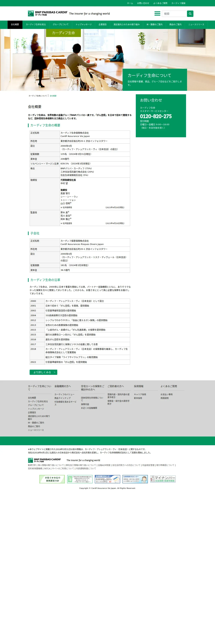
Task: Click the マイナンバー banner
Action: (163, 479)
